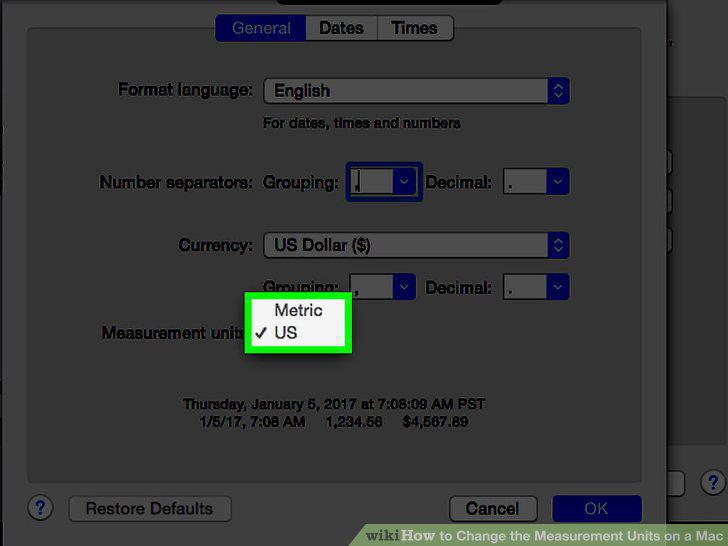Viewport: 728px width, 546px height.
Task: Open the Times tab
Action: 415,28
